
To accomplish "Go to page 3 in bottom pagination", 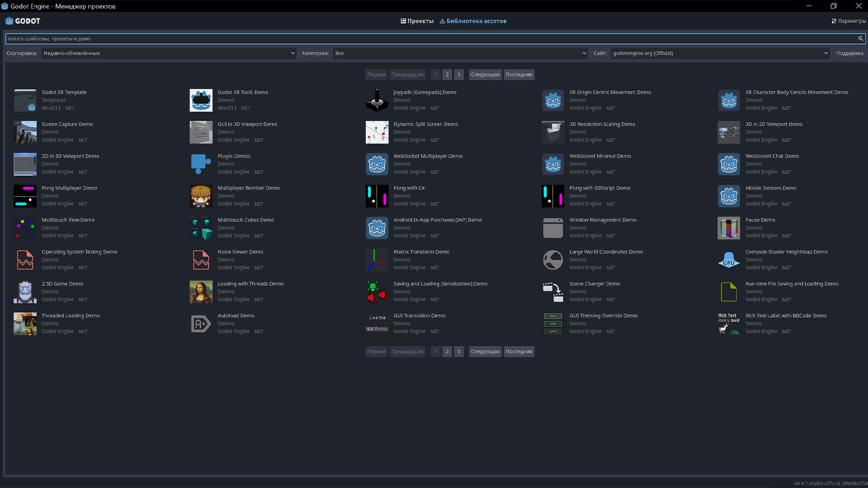I will pos(459,352).
